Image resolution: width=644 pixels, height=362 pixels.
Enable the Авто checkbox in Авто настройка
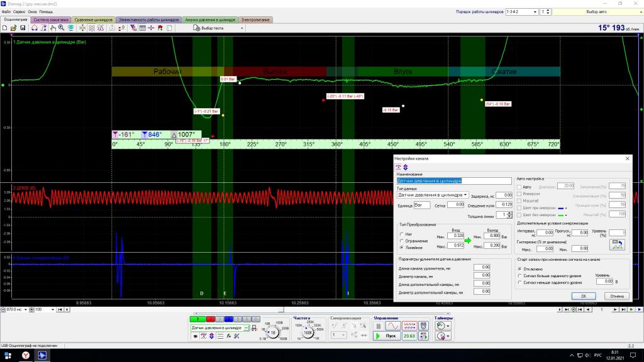point(519,187)
